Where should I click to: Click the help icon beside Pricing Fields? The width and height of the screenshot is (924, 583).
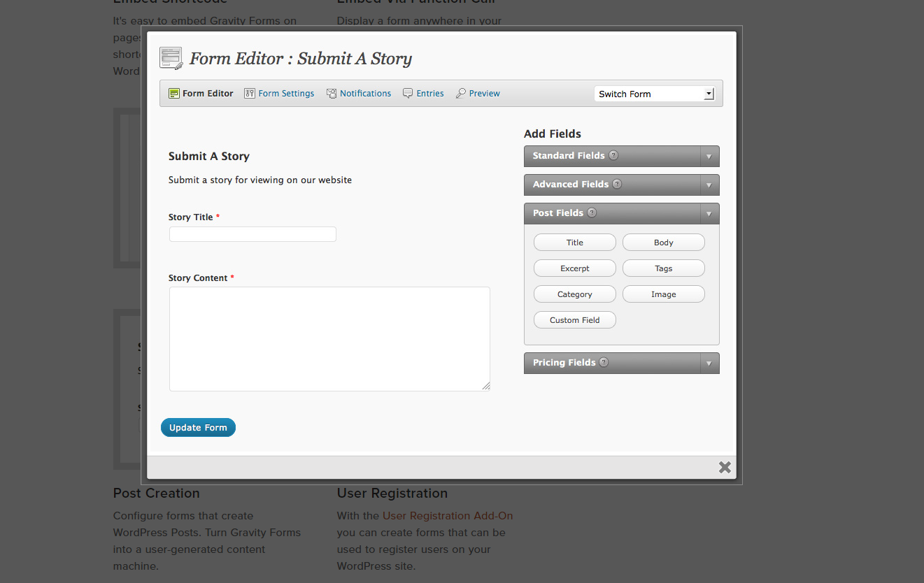tap(604, 362)
